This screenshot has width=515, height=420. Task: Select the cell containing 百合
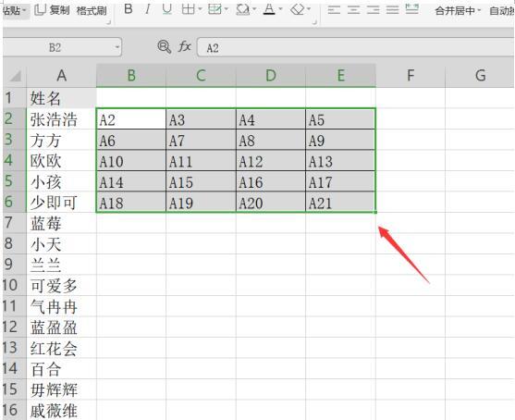pos(61,369)
